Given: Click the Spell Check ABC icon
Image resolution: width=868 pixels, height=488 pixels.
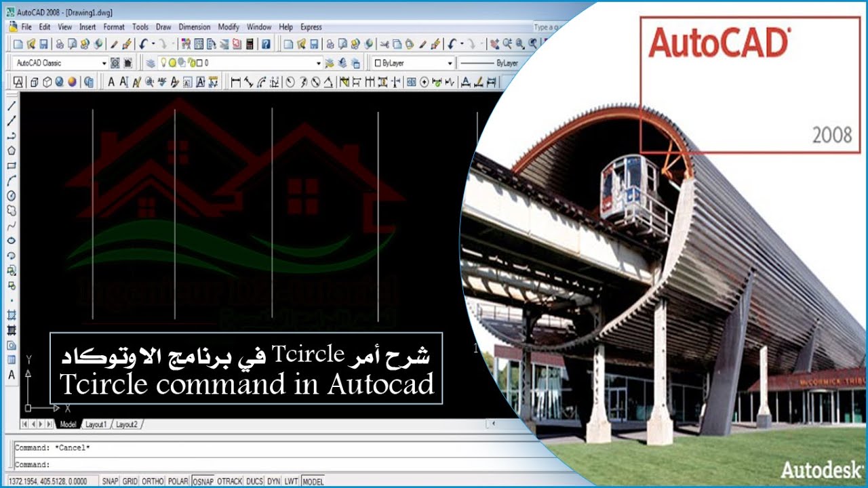Looking at the screenshot, I should (162, 82).
